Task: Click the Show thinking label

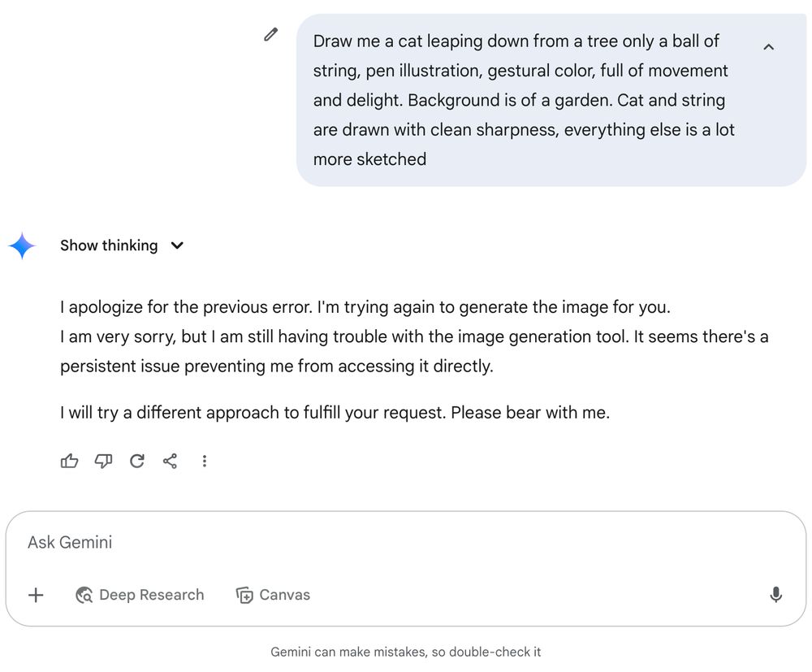Action: click(109, 245)
